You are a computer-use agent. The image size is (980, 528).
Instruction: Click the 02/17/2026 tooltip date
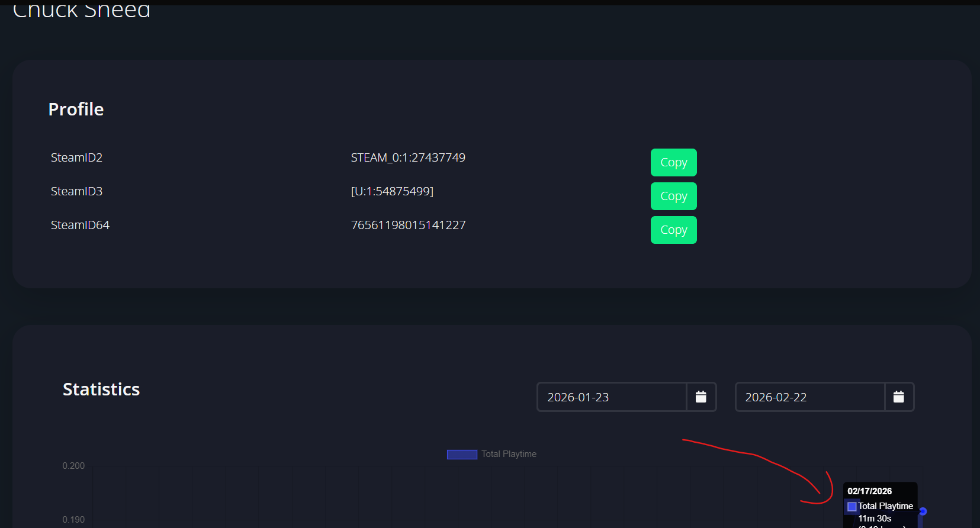869,491
